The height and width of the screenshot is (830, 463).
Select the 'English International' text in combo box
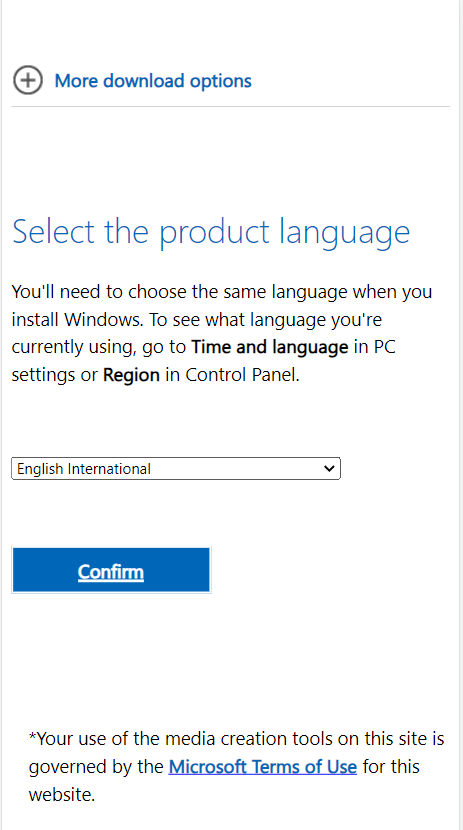click(x=84, y=469)
